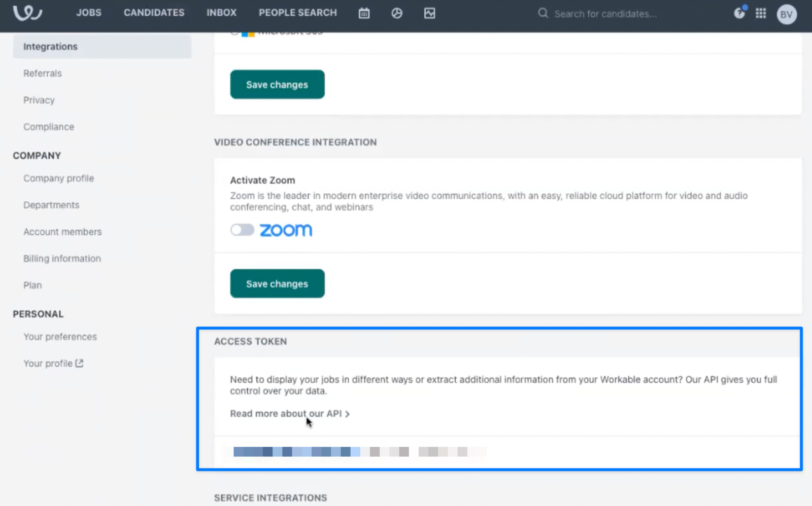Open the CANDIDATES menu
This screenshot has width=812, height=506.
coord(154,13)
